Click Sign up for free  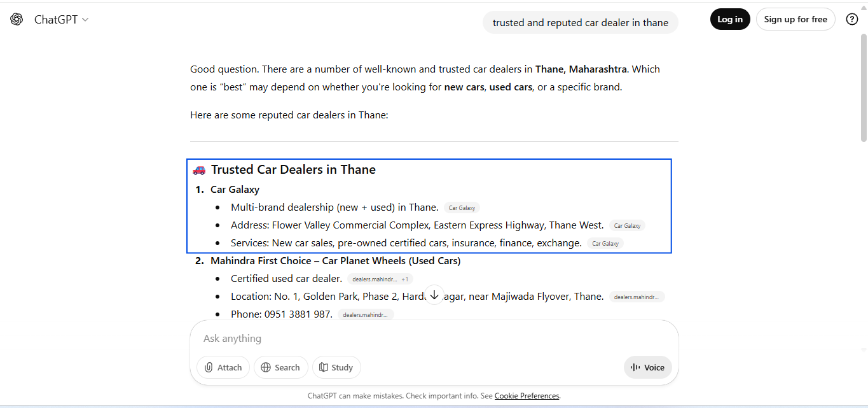[796, 19]
